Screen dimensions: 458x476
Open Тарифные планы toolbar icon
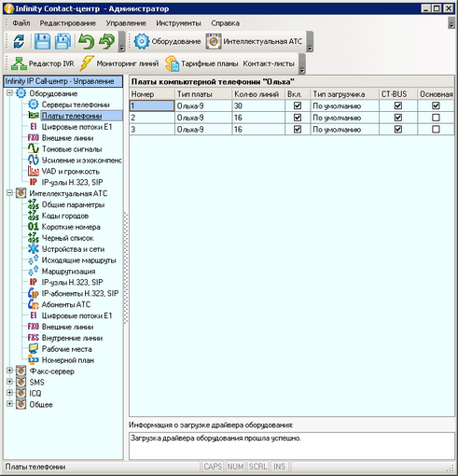172,63
